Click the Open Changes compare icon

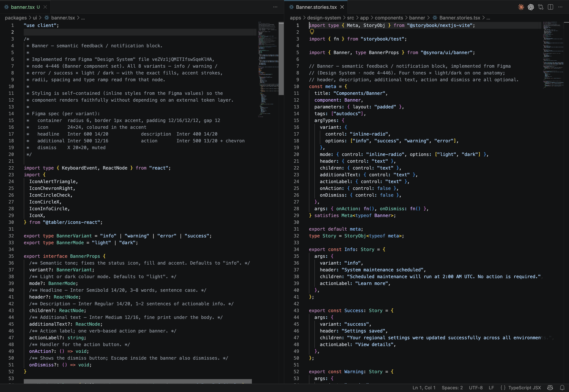tap(540, 7)
